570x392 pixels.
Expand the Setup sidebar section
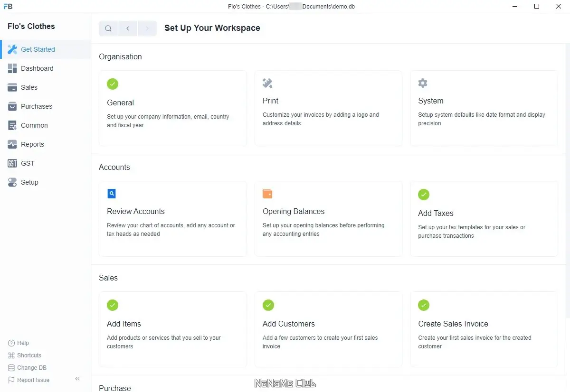point(29,182)
